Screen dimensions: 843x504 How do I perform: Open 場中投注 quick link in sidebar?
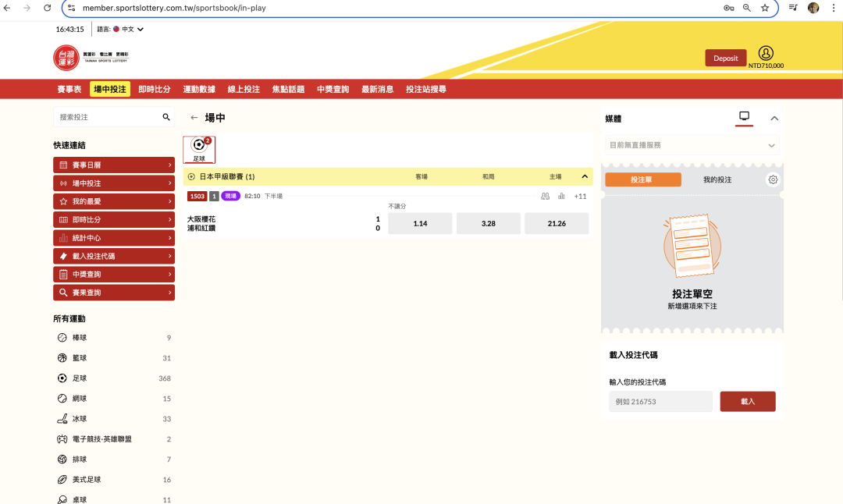click(x=114, y=183)
